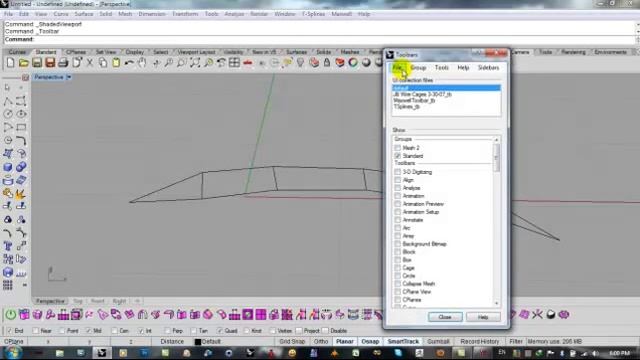Open the Curve menu in main menu bar

(x=61, y=14)
